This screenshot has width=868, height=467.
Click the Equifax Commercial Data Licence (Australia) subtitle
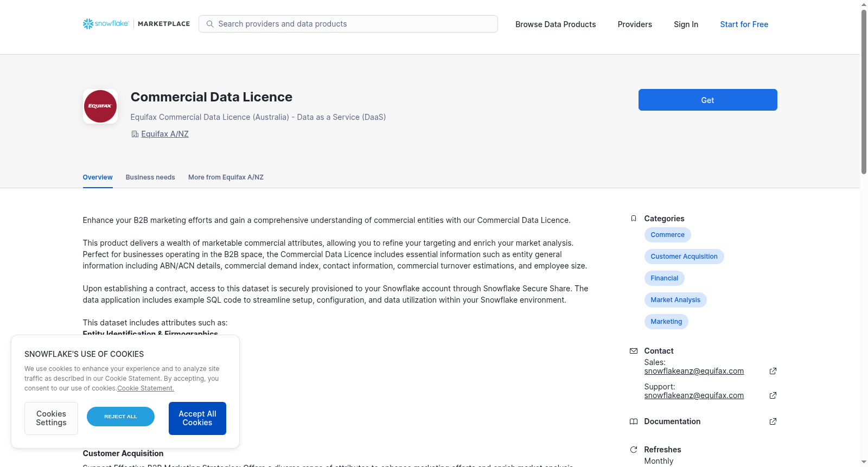pos(258,117)
